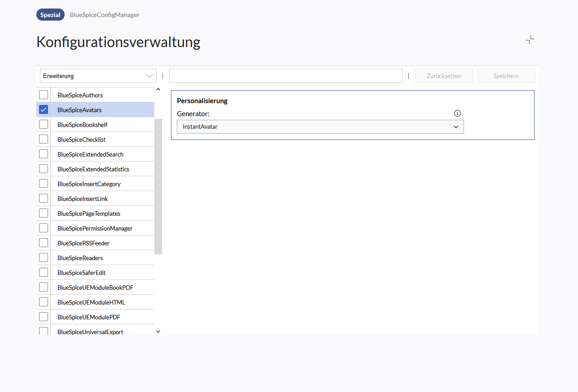
Task: Uncheck the BlueSpiceAvatars checkbox
Action: pyautogui.click(x=44, y=109)
